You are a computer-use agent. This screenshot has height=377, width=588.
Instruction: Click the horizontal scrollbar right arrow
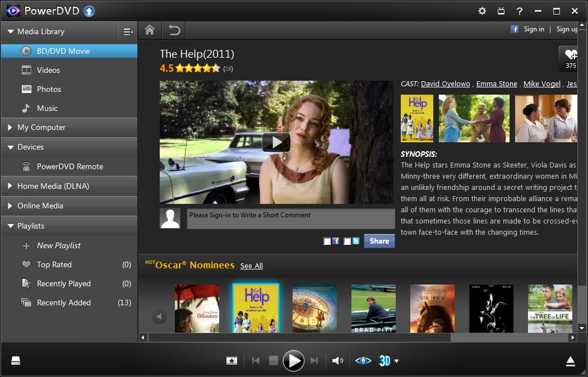point(573,338)
